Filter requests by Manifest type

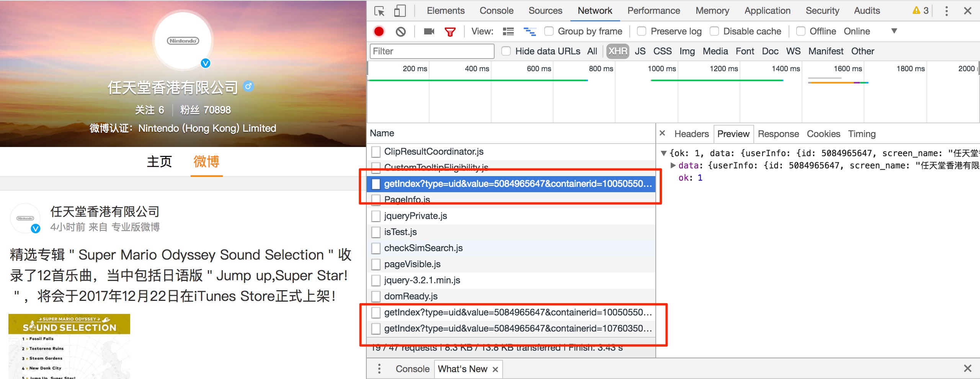click(826, 51)
